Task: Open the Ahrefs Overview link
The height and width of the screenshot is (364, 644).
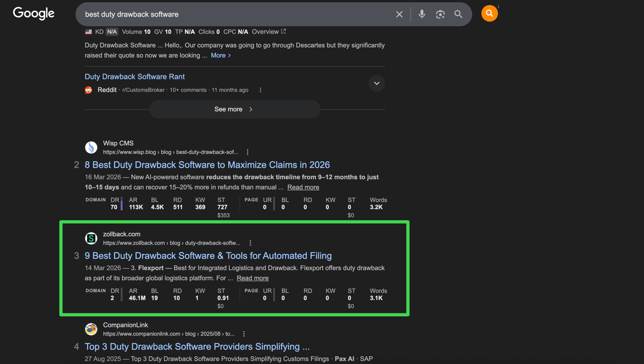Action: tap(269, 32)
